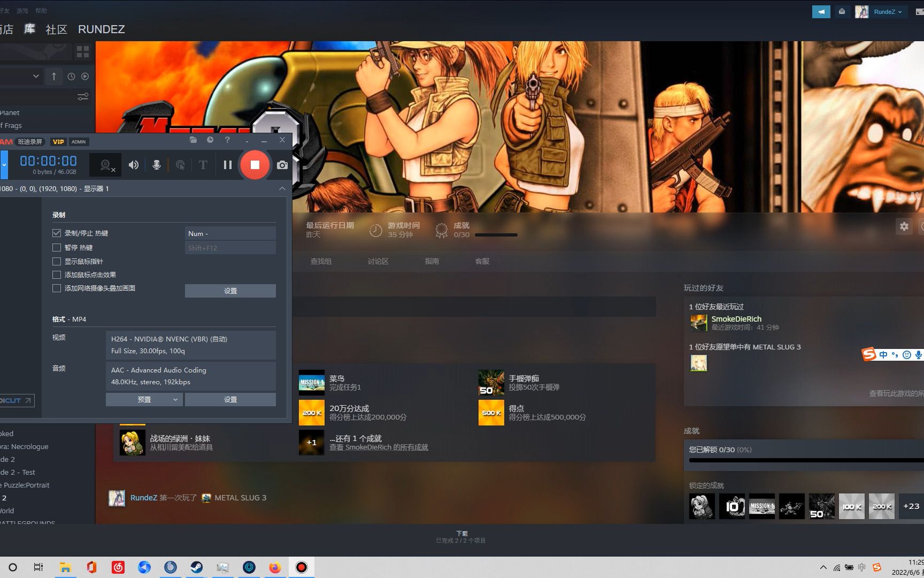The image size is (924, 578).
Task: Enable 添加网络摄像头叠加画面 checkbox
Action: 57,288
